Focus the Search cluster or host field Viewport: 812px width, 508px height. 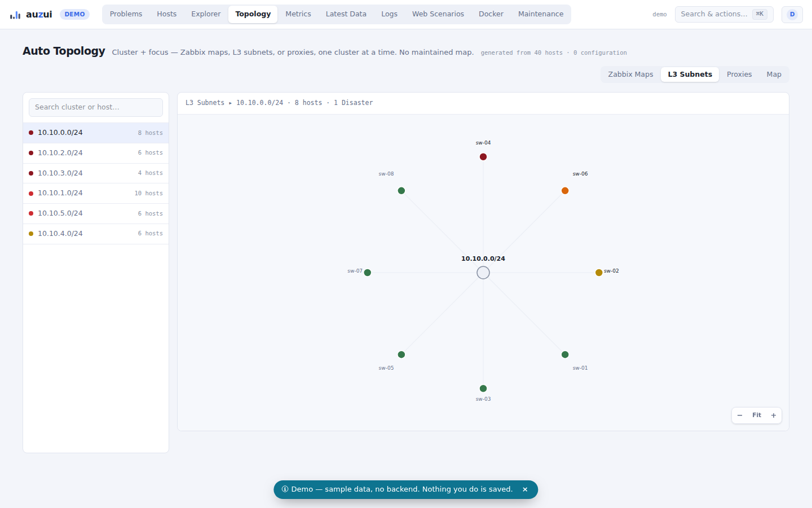coord(96,107)
